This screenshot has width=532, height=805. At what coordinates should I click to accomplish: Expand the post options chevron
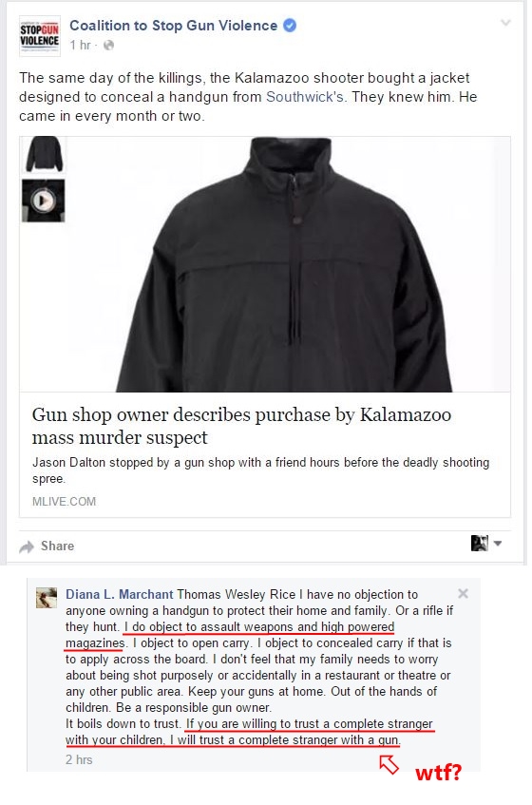[x=505, y=23]
